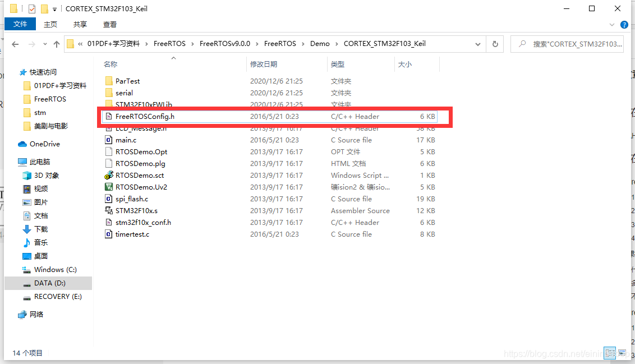Switch to details view layout button
The image size is (635, 364).
point(610,353)
